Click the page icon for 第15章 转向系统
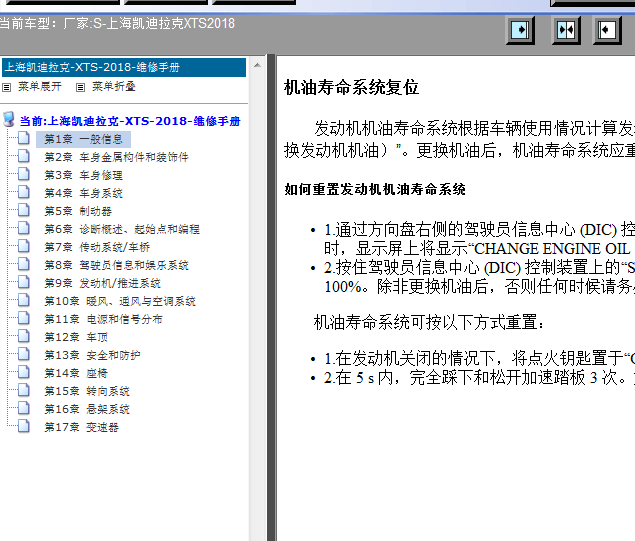This screenshot has height=541, width=635. [24, 390]
